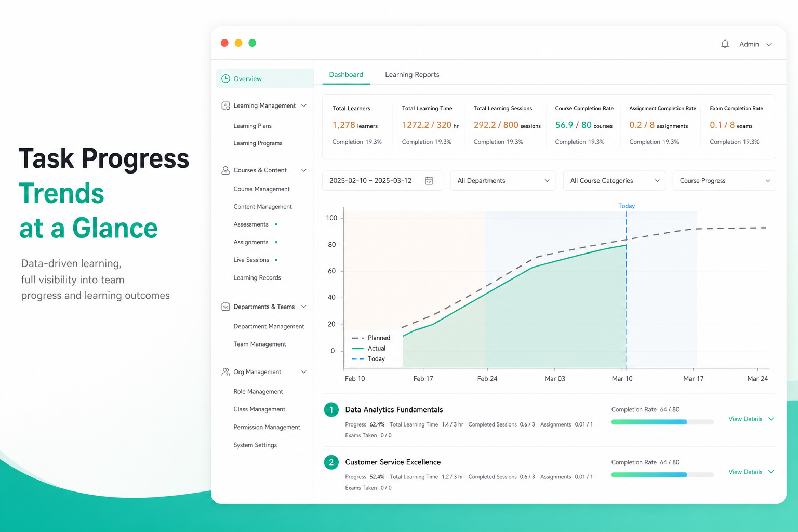Click the Org Management people icon
Screen dimensions: 798x532
(x=225, y=372)
